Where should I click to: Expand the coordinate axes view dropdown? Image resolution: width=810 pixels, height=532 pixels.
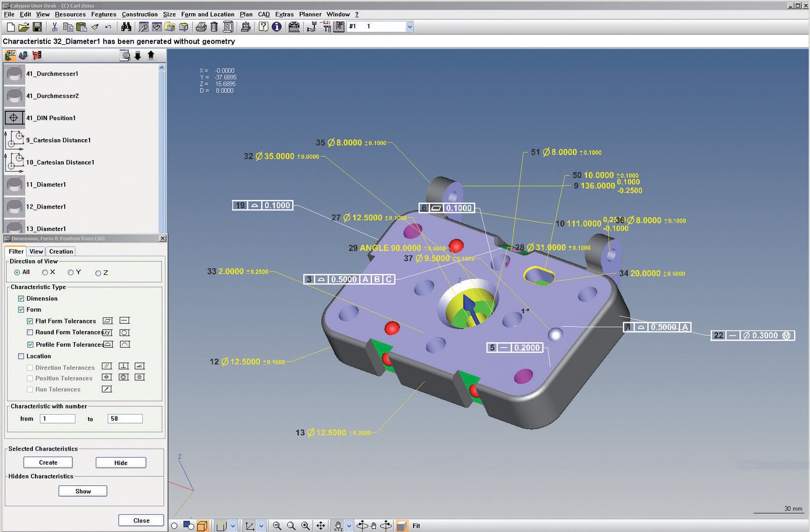(261, 525)
